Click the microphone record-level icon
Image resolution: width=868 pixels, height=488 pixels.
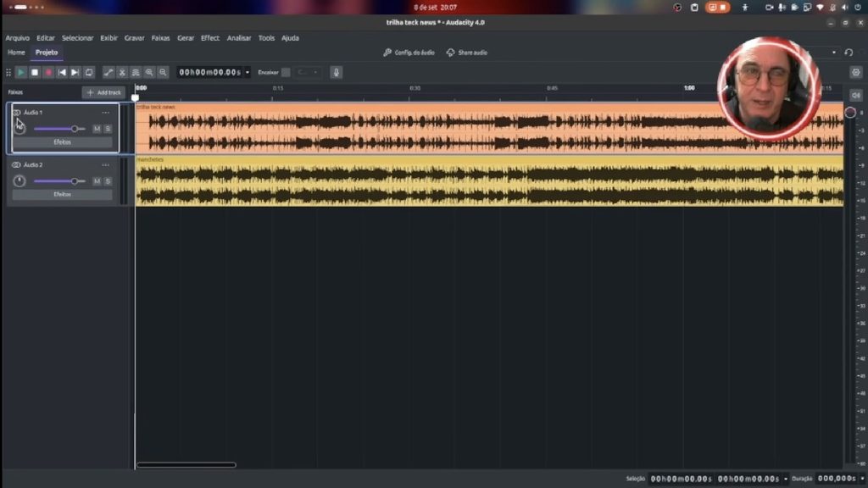tap(336, 73)
